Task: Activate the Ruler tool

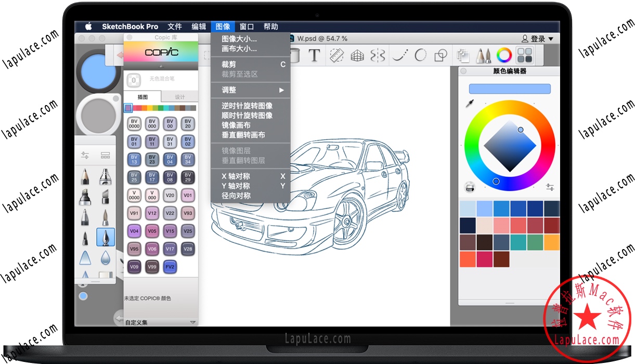Action: (x=338, y=55)
